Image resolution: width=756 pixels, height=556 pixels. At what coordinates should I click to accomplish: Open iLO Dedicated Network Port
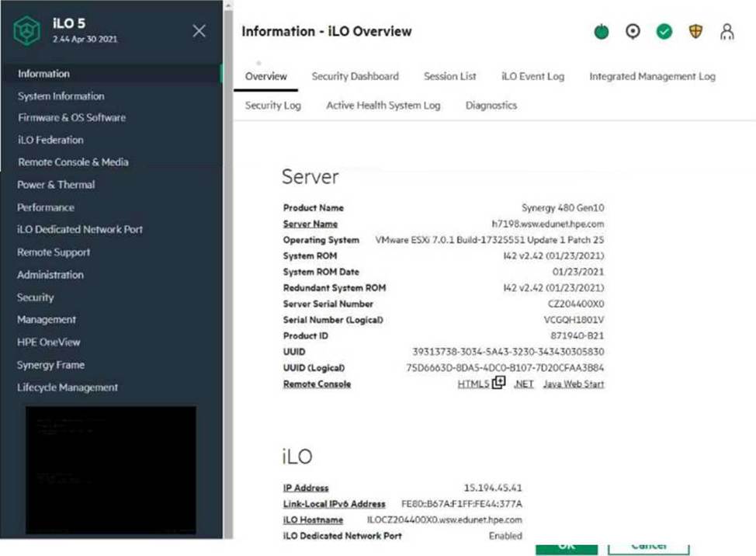[x=80, y=230]
